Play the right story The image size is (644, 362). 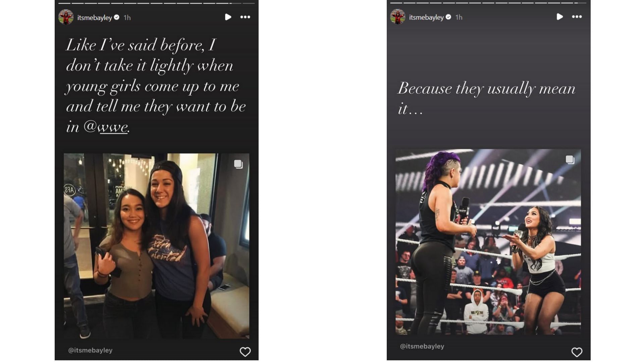coord(559,17)
